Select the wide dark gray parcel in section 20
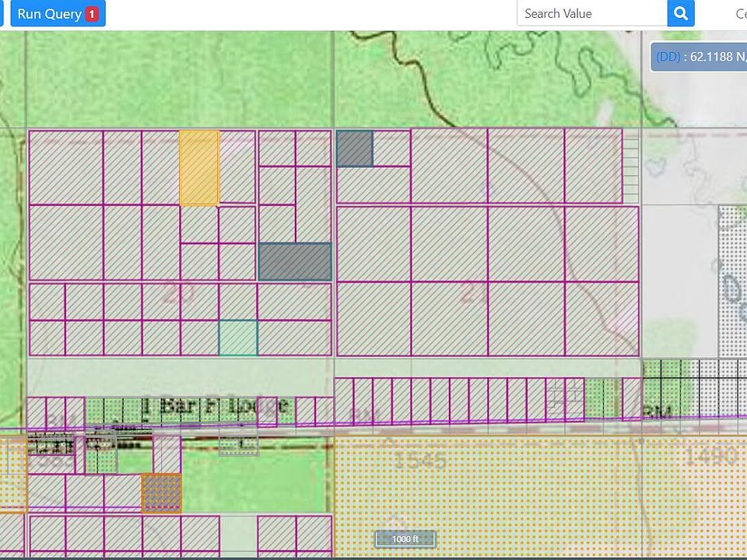 coord(295,261)
